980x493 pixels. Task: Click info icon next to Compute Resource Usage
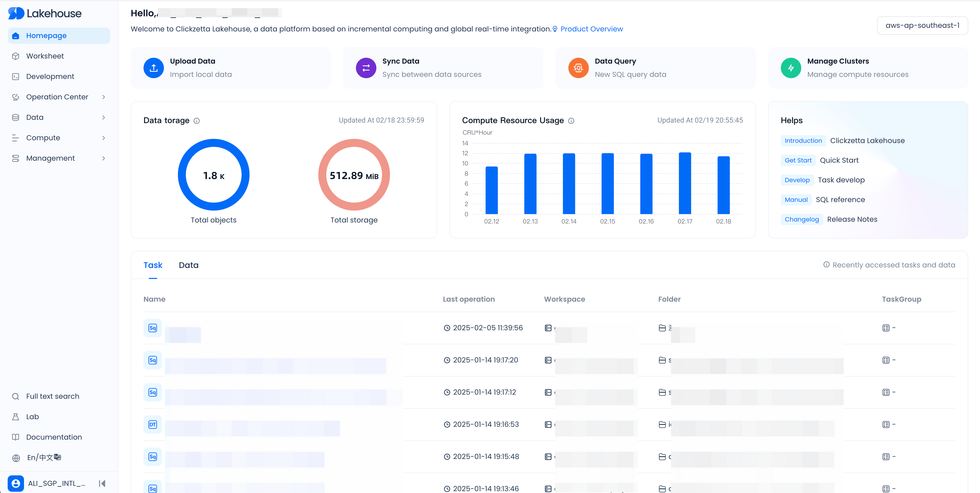tap(571, 121)
